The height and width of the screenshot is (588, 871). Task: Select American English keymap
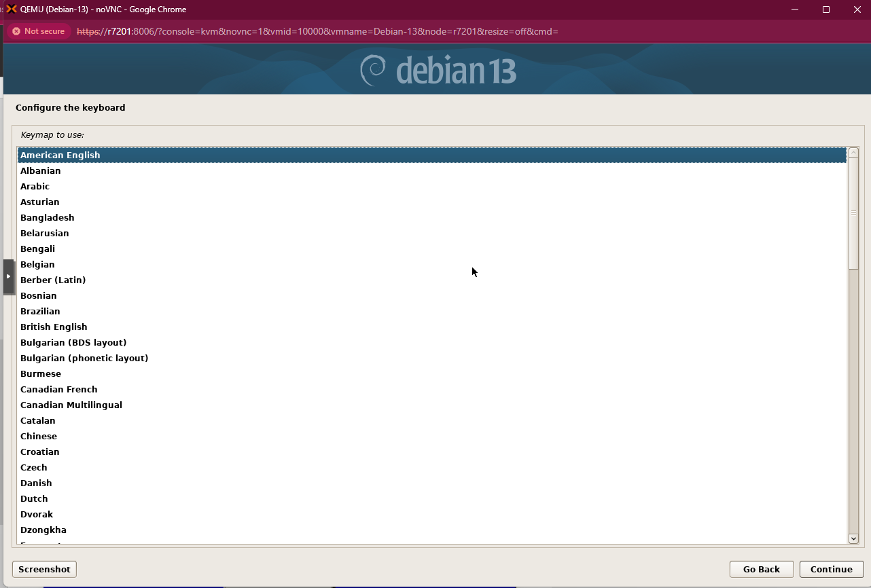[x=60, y=155]
